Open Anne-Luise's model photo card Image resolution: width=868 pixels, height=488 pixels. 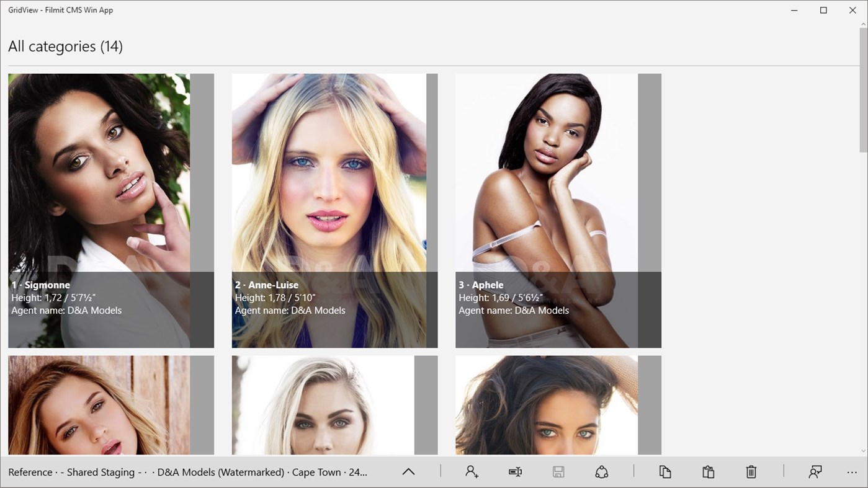[335, 211]
